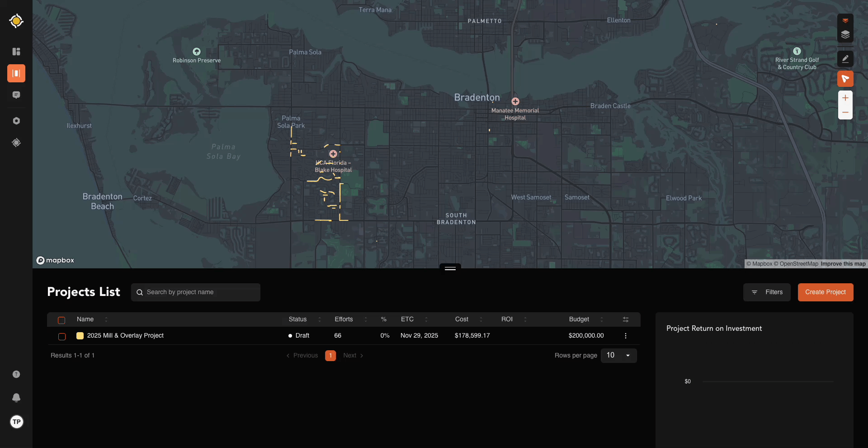Click the map layers stack icon
This screenshot has height=448, width=868.
click(x=845, y=35)
